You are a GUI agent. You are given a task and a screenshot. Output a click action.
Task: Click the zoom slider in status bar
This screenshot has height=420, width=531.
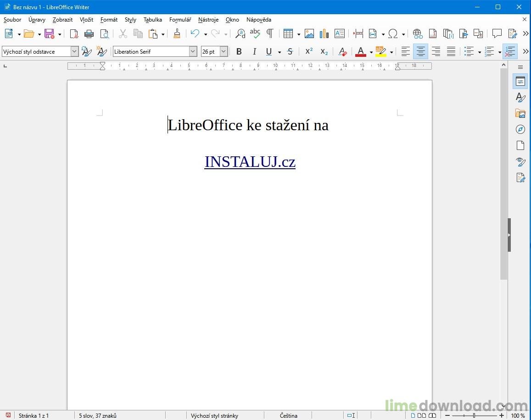(474, 415)
